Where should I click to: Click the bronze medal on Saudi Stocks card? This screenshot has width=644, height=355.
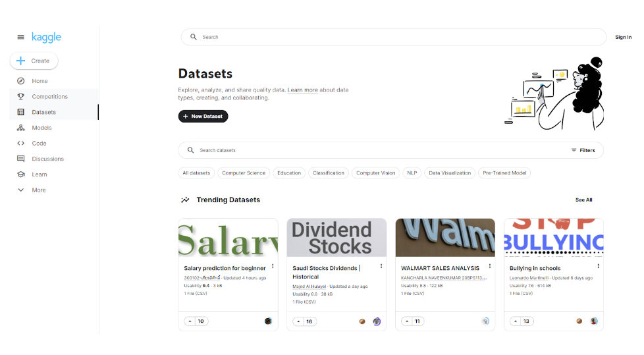(362, 321)
